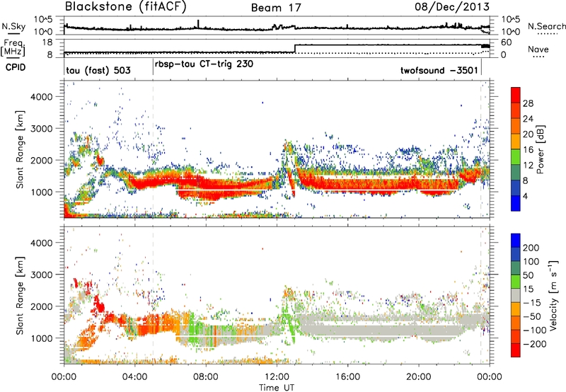Click the 'CPID' row label
566x392 pixels.
click(16, 67)
